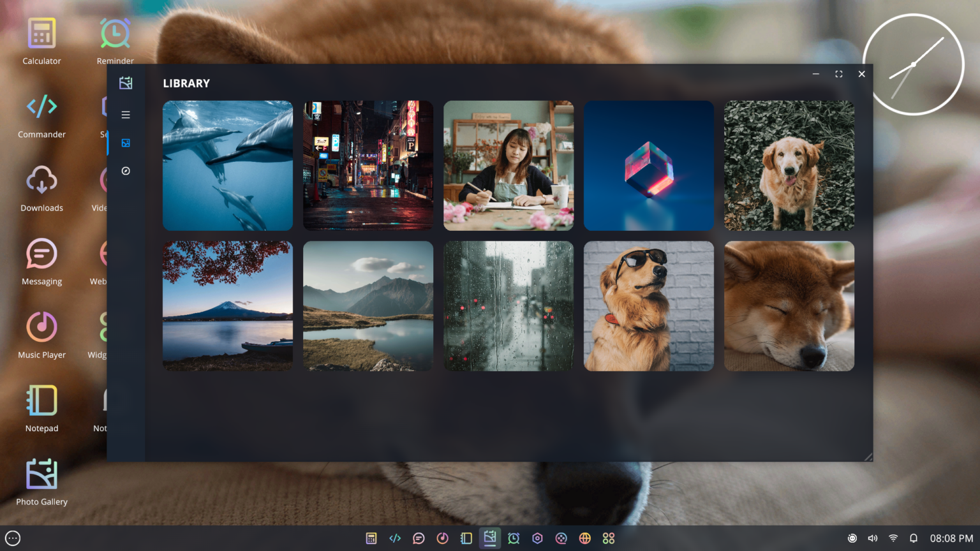
Task: Click the notification bell in the system tray
Action: pos(914,538)
